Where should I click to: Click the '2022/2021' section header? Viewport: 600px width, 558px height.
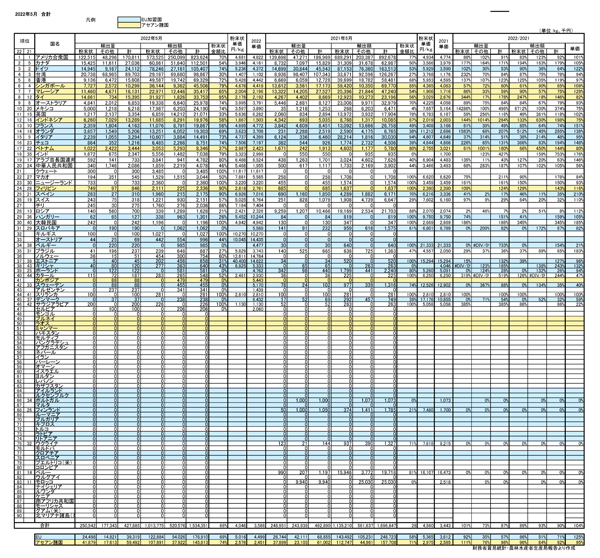pos(518,38)
